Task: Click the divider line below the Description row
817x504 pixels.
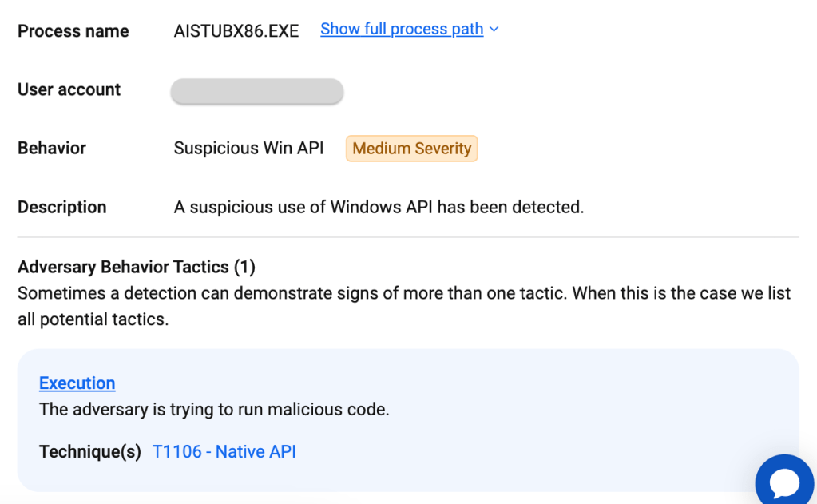Action: click(408, 237)
